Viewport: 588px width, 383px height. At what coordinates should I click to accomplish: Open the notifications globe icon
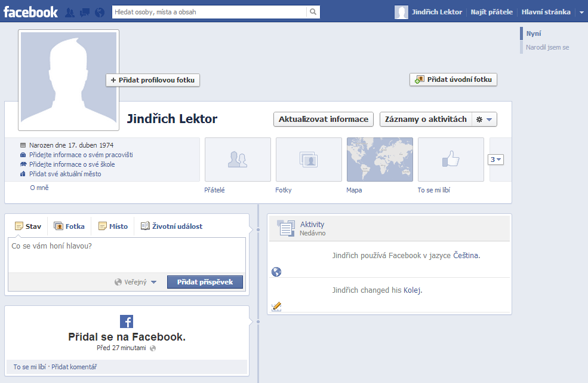(x=100, y=13)
